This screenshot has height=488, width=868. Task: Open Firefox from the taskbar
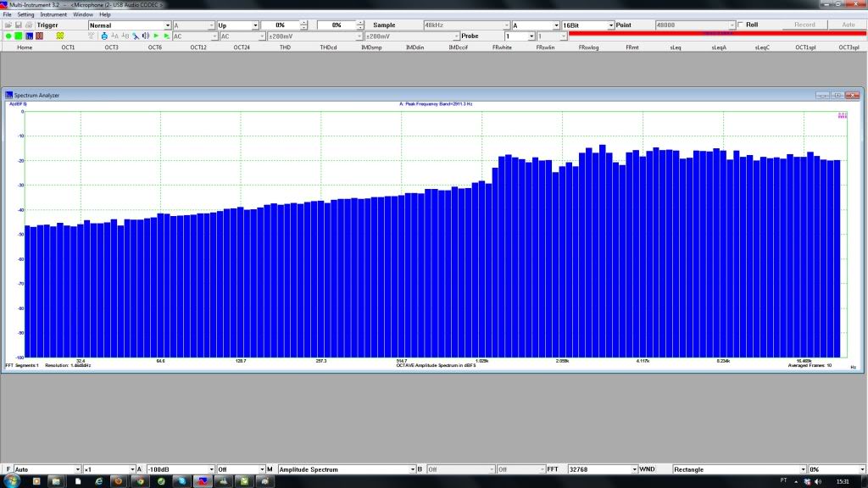coord(119,481)
